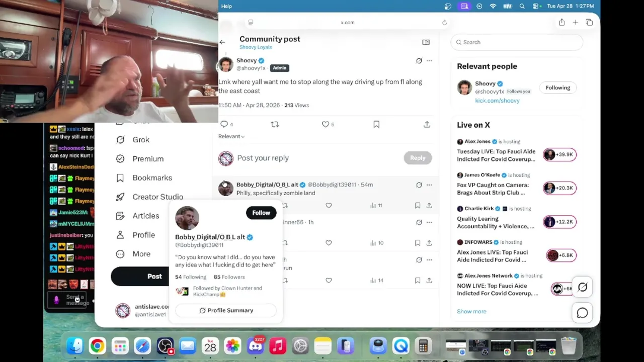Open Grok from the X sidebar
Image resolution: width=644 pixels, height=362 pixels.
click(x=133, y=140)
